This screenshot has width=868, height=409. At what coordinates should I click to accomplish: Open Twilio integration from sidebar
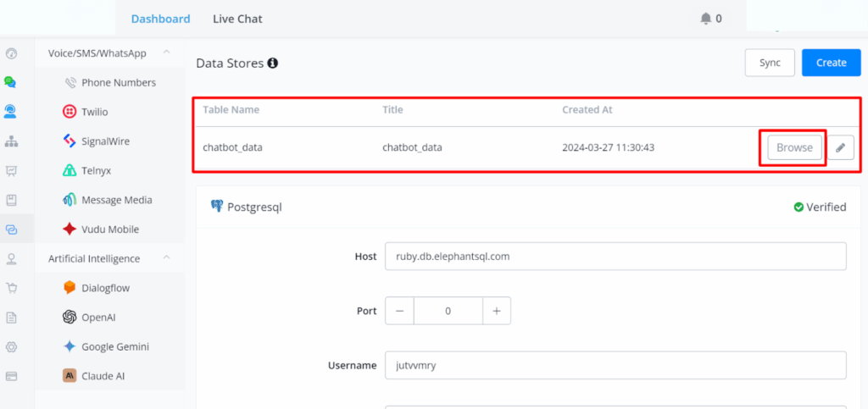click(94, 112)
